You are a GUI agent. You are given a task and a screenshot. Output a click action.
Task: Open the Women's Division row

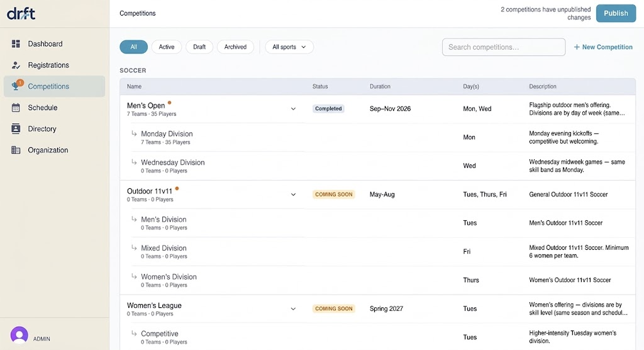pos(377,280)
